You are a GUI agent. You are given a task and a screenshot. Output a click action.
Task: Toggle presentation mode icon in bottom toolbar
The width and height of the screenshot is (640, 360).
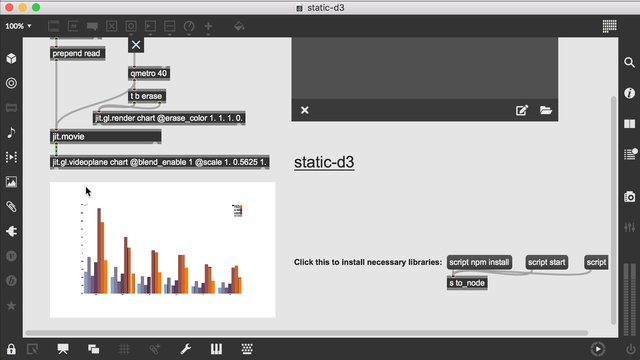pyautogui.click(x=63, y=349)
